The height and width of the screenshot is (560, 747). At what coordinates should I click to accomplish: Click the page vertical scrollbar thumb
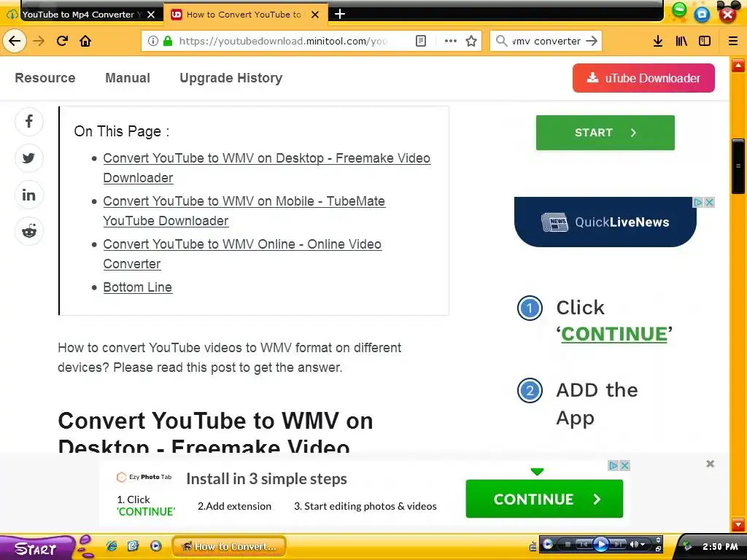pos(738,166)
